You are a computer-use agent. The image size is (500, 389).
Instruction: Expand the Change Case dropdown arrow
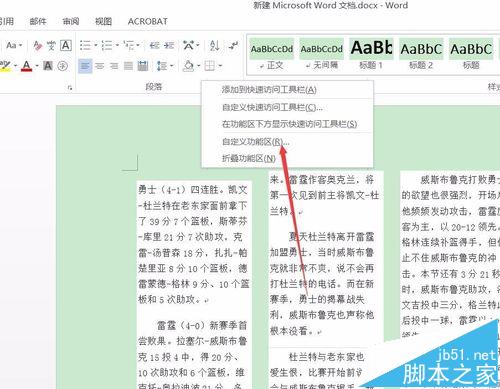point(21,45)
